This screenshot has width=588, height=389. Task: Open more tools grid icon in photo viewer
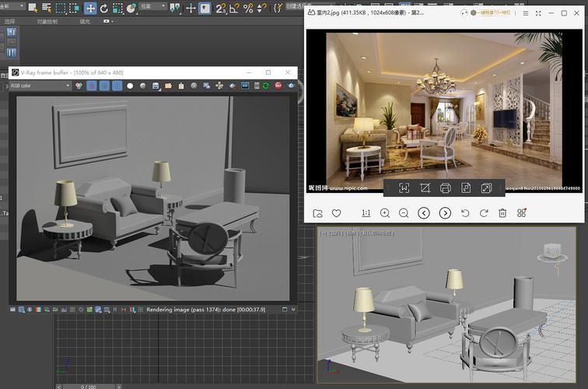pyautogui.click(x=522, y=212)
